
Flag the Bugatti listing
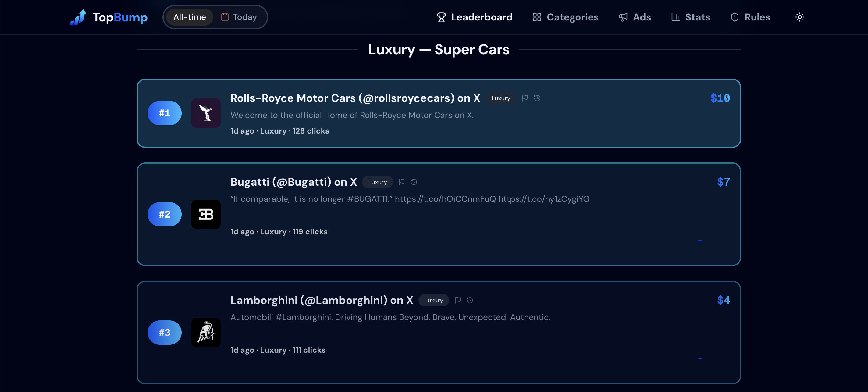(401, 182)
